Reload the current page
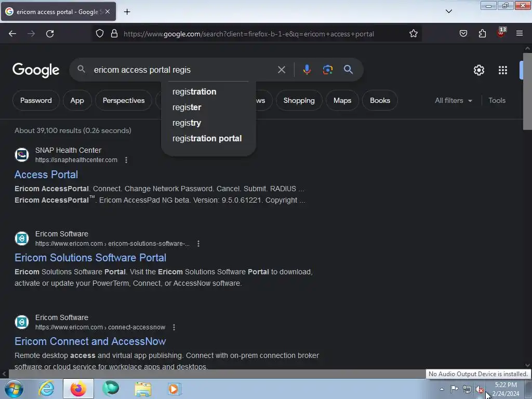532x399 pixels. 50,34
